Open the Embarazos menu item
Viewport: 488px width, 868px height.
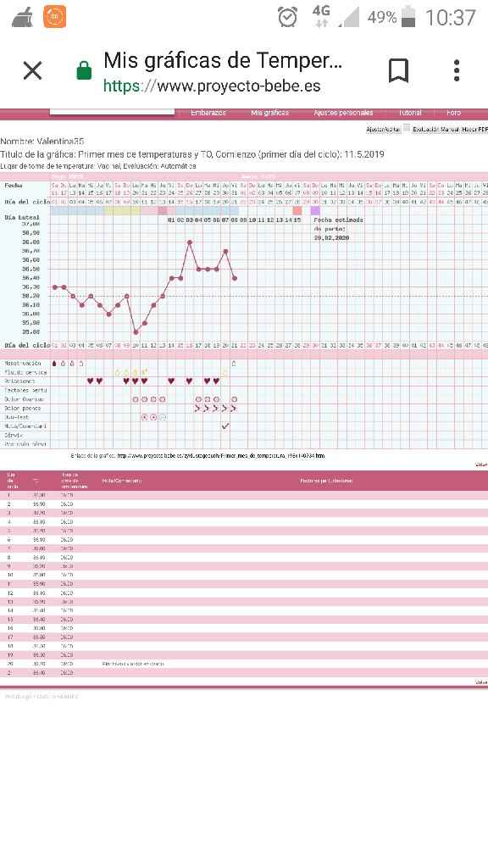[x=208, y=113]
